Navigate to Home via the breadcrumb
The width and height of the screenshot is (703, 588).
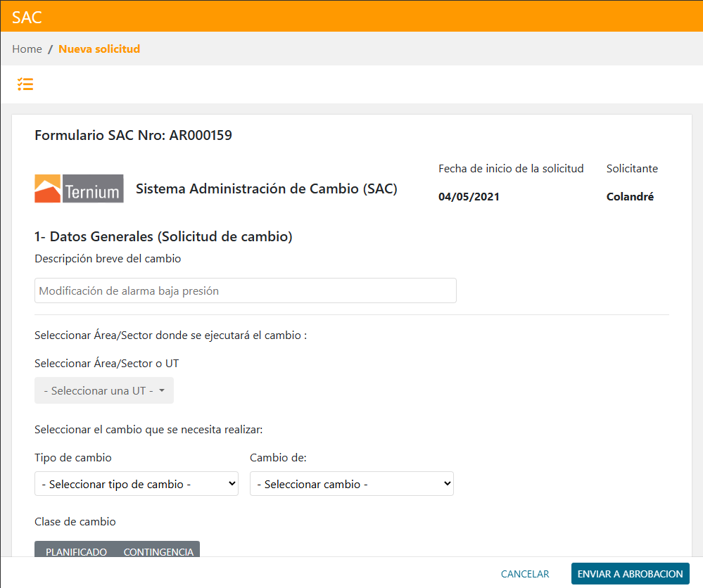tap(27, 49)
